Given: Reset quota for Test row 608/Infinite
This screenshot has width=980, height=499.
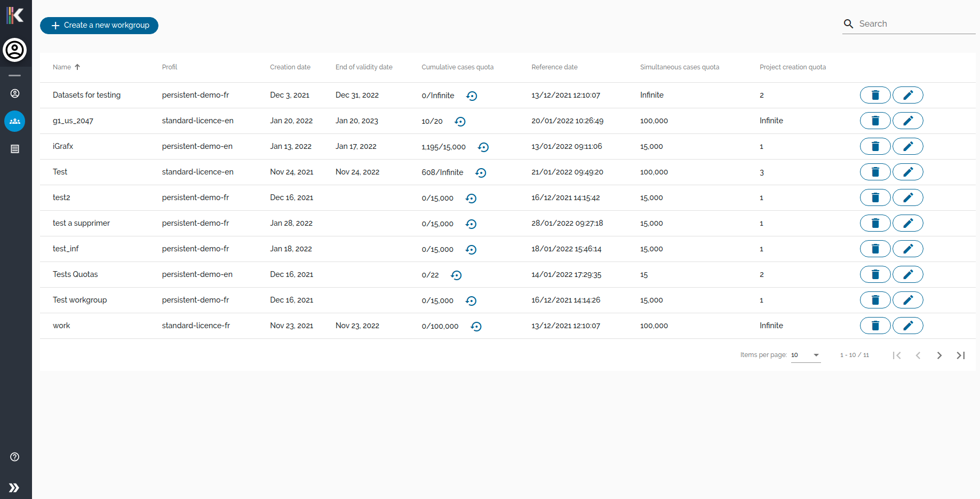Looking at the screenshot, I should click(x=481, y=173).
